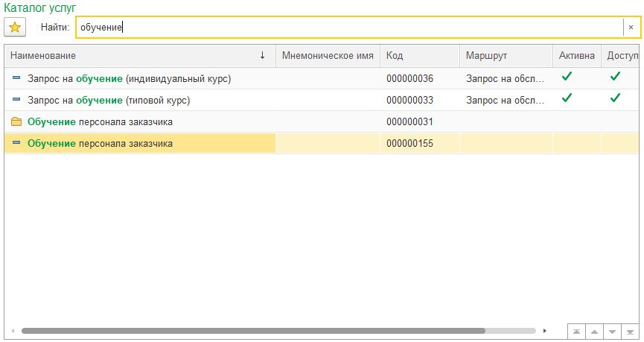This screenshot has height=342, width=644.
Task: Click the sort arrow in the Наименование header
Action: coord(263,55)
